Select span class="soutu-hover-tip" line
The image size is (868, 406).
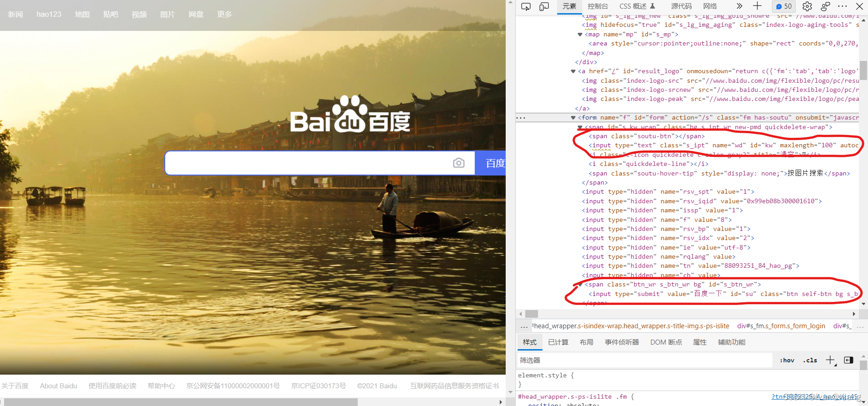tap(719, 173)
